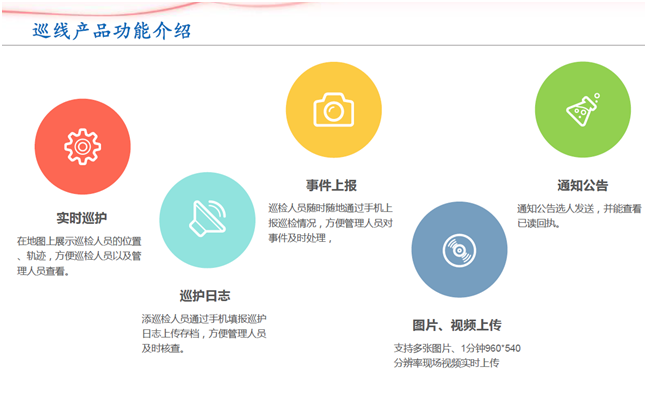
Task: Click the flask icon for 通知公告
Action: 583,110
